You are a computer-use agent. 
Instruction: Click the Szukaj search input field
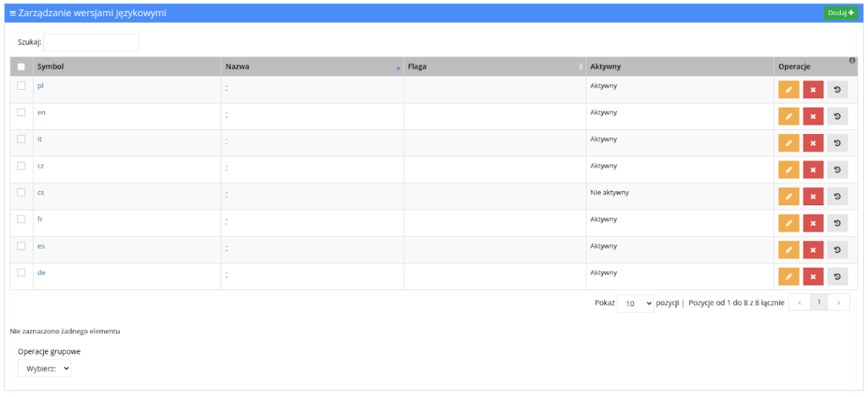(91, 42)
